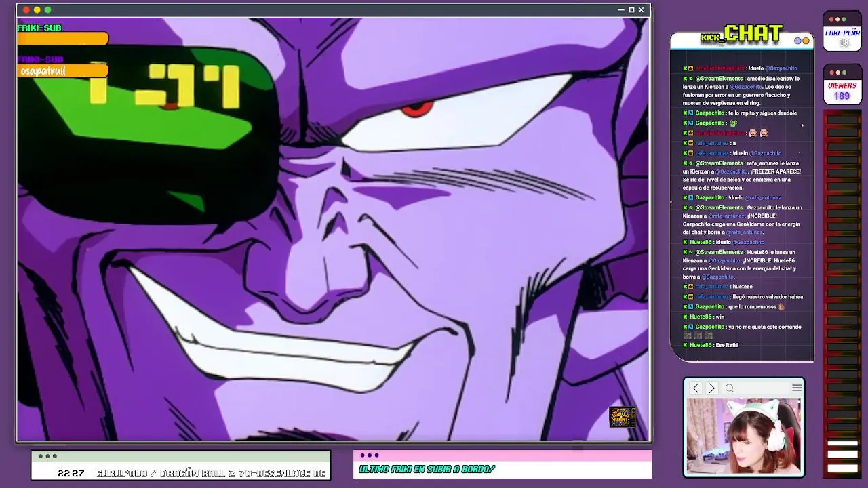Open amediodiaalegriatv username in first chat line

point(719,68)
